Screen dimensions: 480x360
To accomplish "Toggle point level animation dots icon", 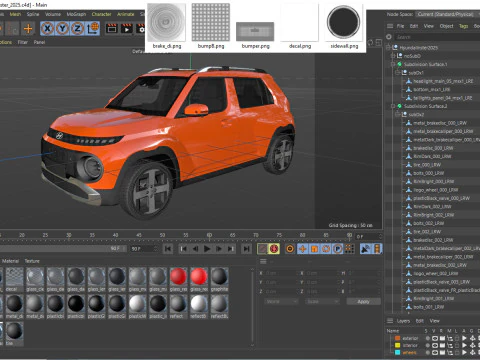I will click(x=349, y=249).
